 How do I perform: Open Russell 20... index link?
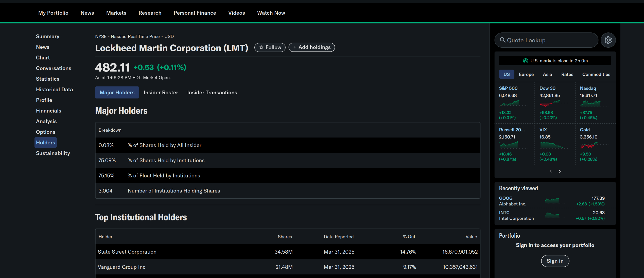pos(512,130)
